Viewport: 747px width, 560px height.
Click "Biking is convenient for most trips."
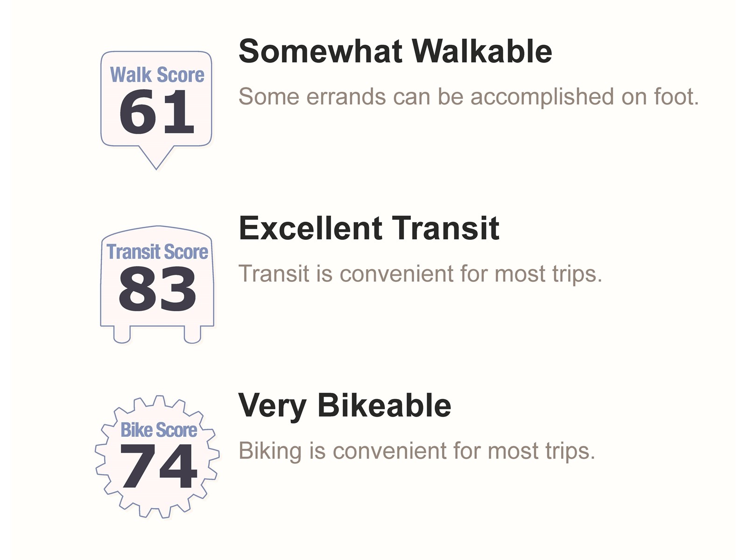pos(416,451)
